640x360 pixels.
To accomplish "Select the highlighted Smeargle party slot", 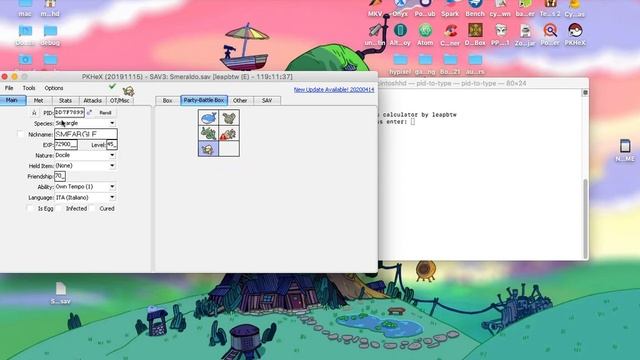I will pos(209,149).
